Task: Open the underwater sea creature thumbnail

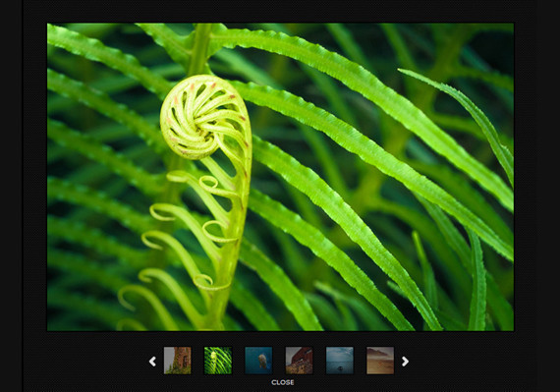Action: coord(258,361)
